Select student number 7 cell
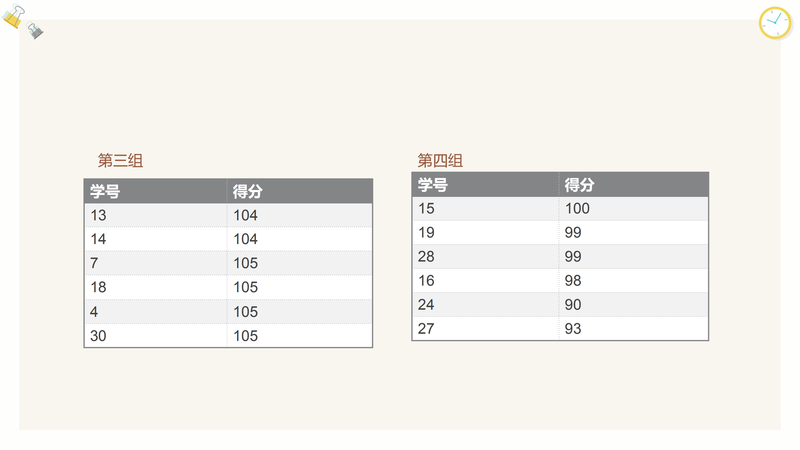Viewport: 800px width, 450px height. point(156,263)
